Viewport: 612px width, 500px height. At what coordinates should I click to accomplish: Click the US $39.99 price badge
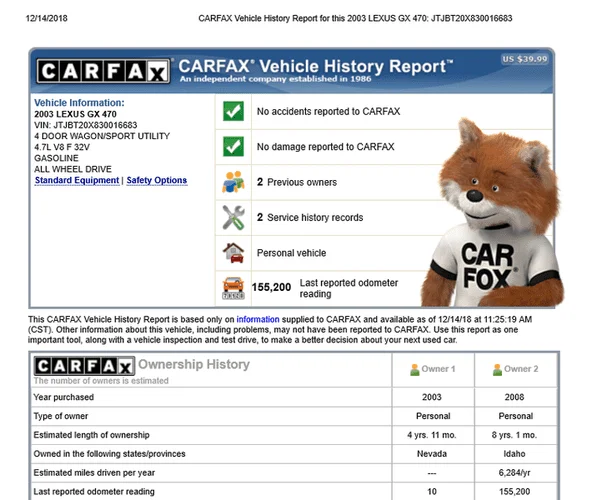(525, 59)
